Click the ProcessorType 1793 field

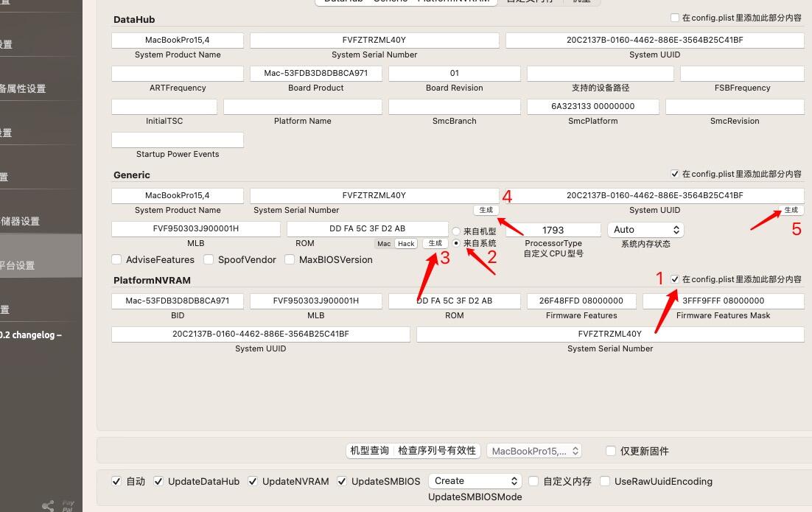pos(553,230)
